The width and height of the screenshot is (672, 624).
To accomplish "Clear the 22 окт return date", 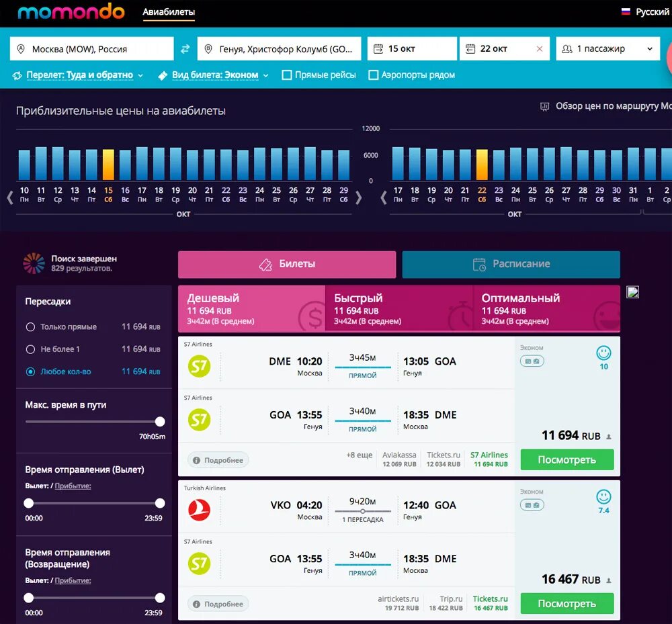I will click(540, 49).
